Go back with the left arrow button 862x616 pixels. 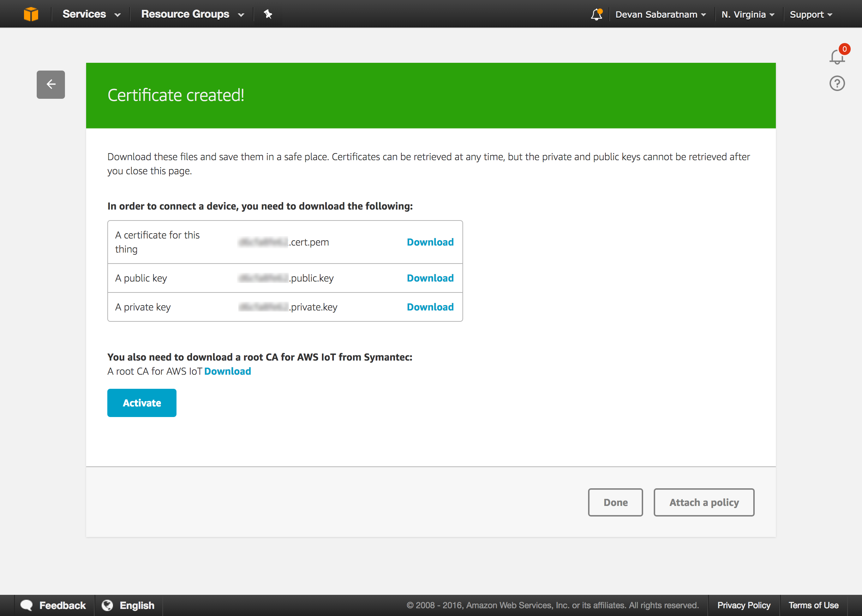[51, 84]
